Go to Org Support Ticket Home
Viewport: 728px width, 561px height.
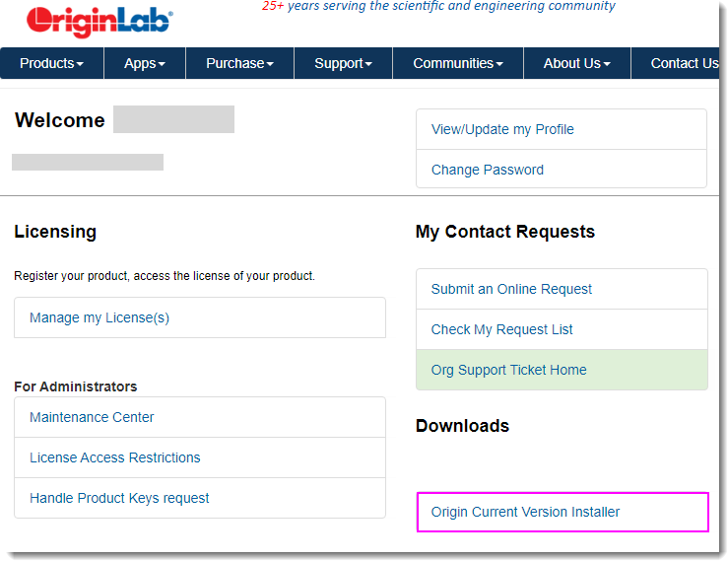[x=562, y=370]
